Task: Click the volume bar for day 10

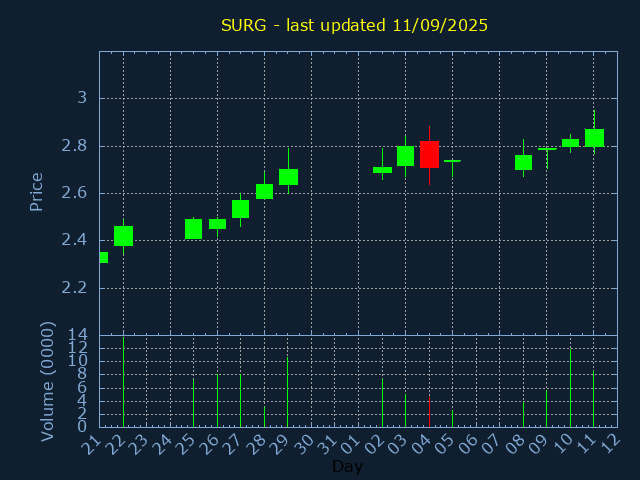Action: tap(570, 388)
